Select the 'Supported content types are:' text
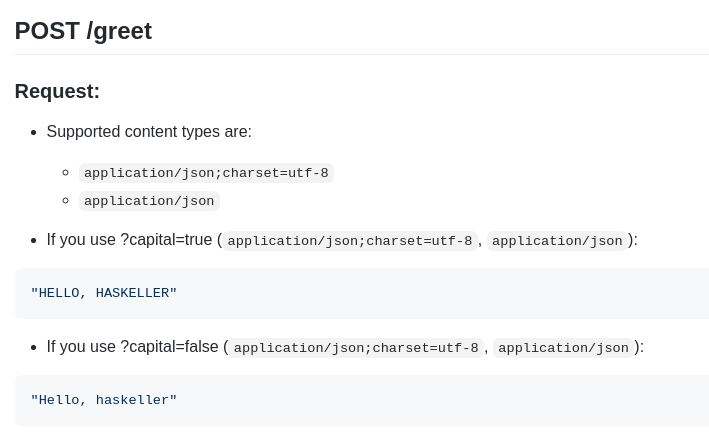 [149, 132]
